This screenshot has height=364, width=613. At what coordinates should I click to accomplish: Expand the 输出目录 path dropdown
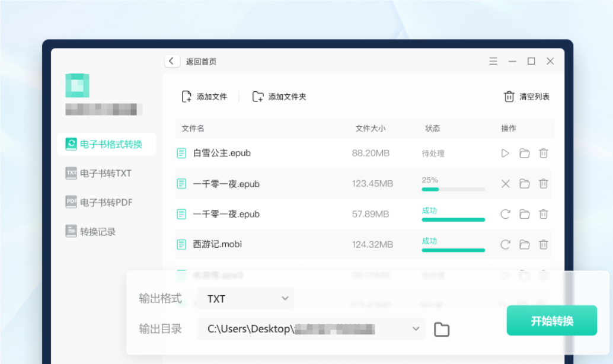(416, 329)
